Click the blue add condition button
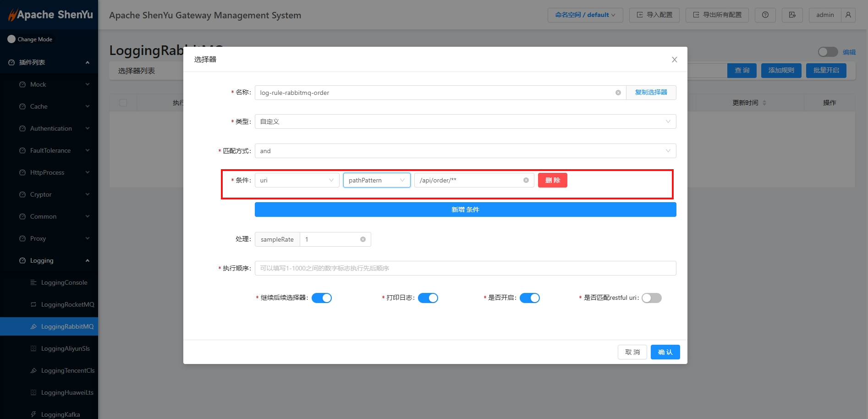The width and height of the screenshot is (868, 419). (x=465, y=209)
